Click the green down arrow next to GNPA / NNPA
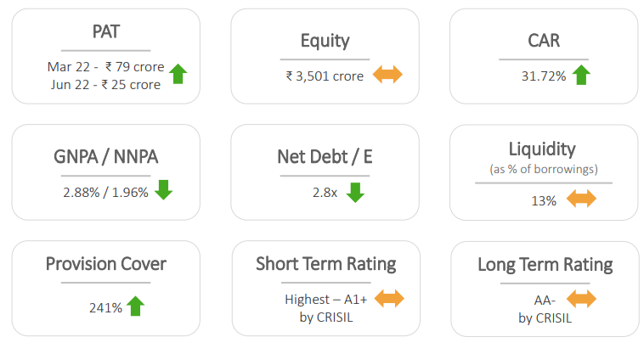The width and height of the screenshot is (644, 354). click(163, 190)
